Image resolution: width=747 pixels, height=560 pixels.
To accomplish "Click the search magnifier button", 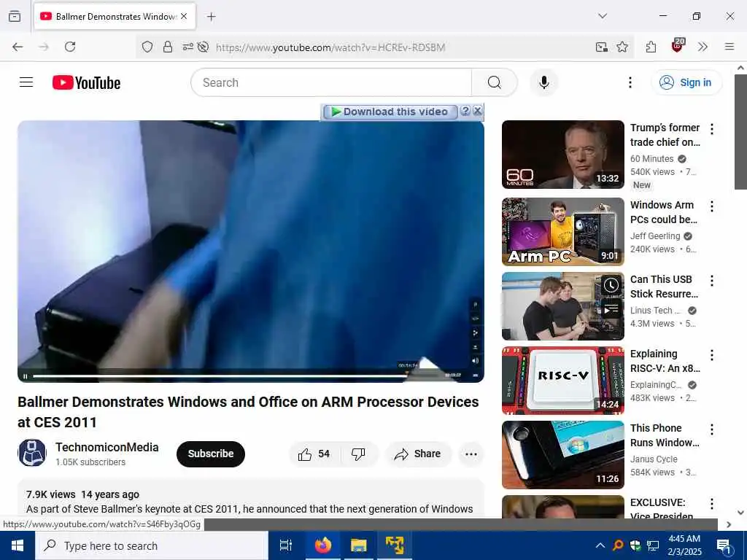I will [x=494, y=82].
